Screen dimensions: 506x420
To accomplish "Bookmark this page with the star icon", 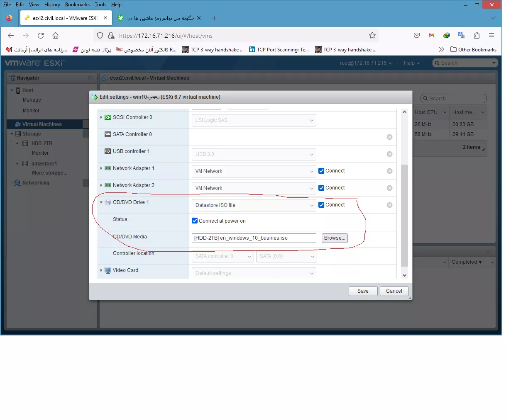I will [x=372, y=36].
